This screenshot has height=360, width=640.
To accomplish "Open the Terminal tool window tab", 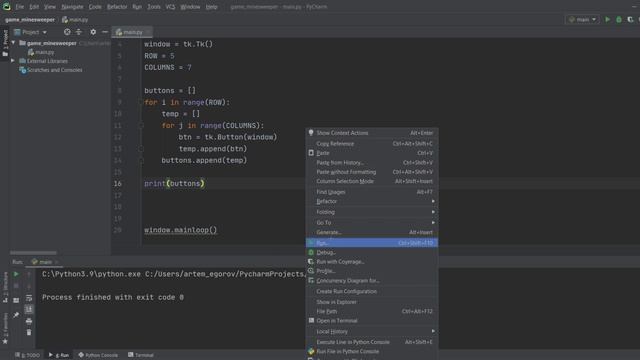I will (x=141, y=355).
